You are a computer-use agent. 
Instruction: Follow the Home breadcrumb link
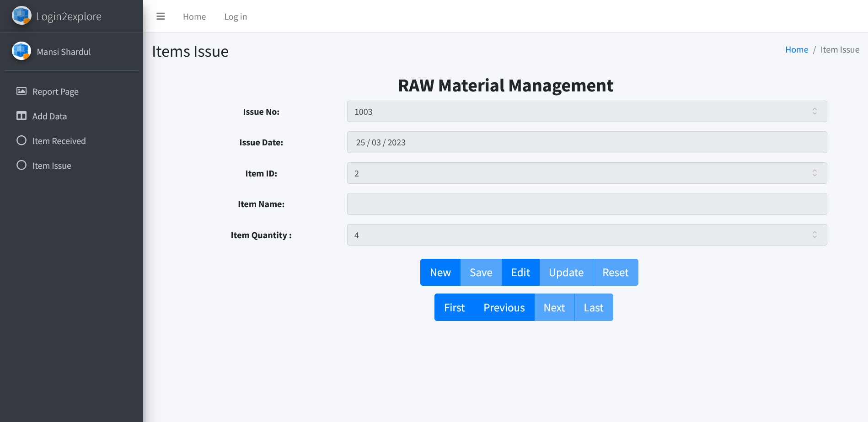tap(797, 49)
